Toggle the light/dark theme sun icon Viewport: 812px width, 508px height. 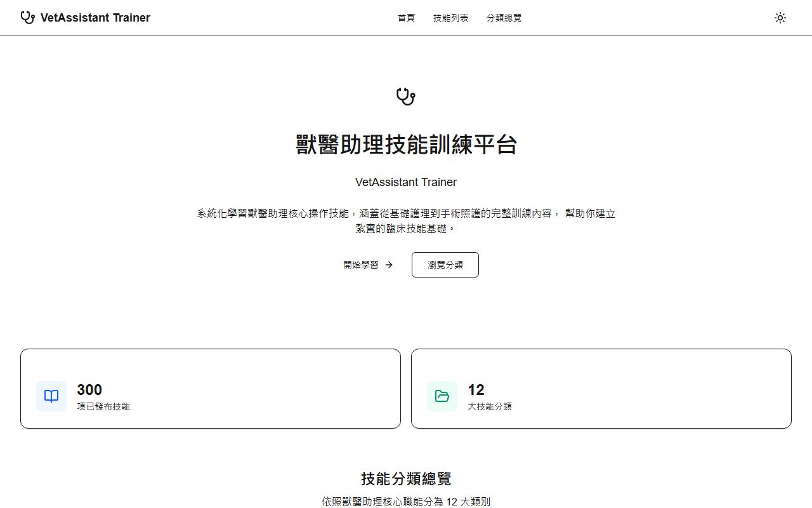(x=780, y=18)
